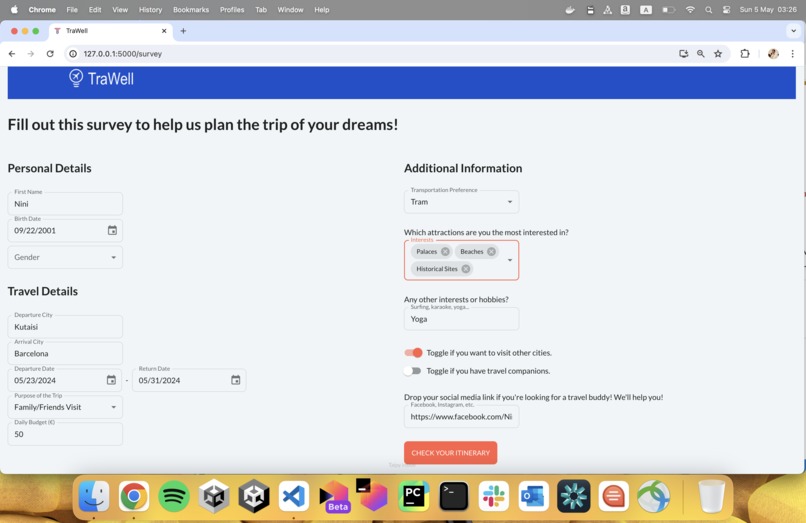Open the Departure Date calendar icon
Screen dimensions: 806x523
pyautogui.click(x=111, y=380)
